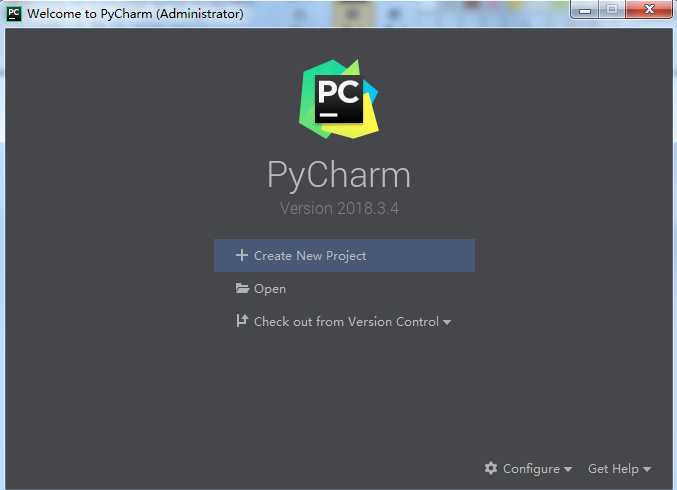This screenshot has height=490, width=677.
Task: Click the plus icon beside Create New Project
Action: pyautogui.click(x=242, y=255)
